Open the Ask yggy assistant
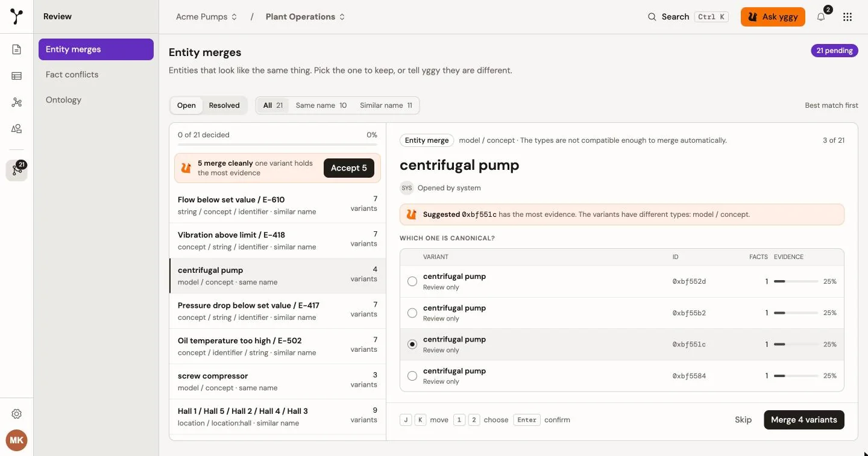This screenshot has width=868, height=456. click(x=773, y=17)
